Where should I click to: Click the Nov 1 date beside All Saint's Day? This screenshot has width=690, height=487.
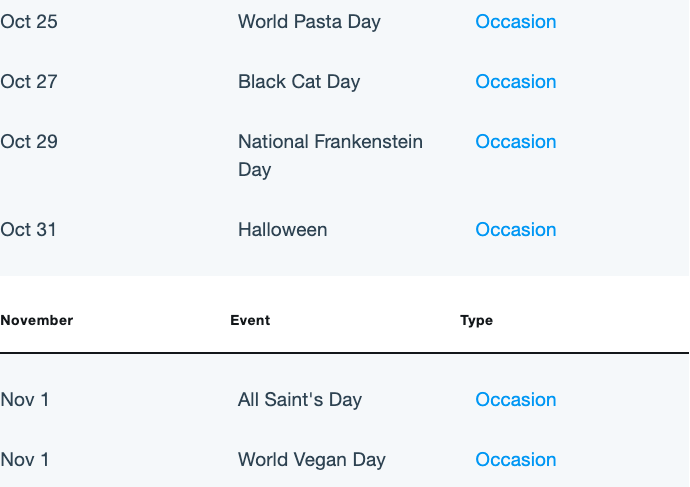25,399
